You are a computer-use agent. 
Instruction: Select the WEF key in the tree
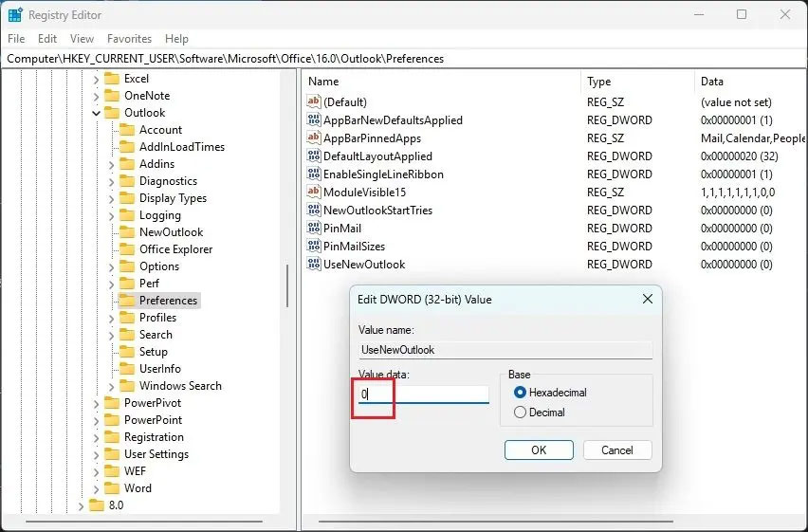tap(135, 470)
